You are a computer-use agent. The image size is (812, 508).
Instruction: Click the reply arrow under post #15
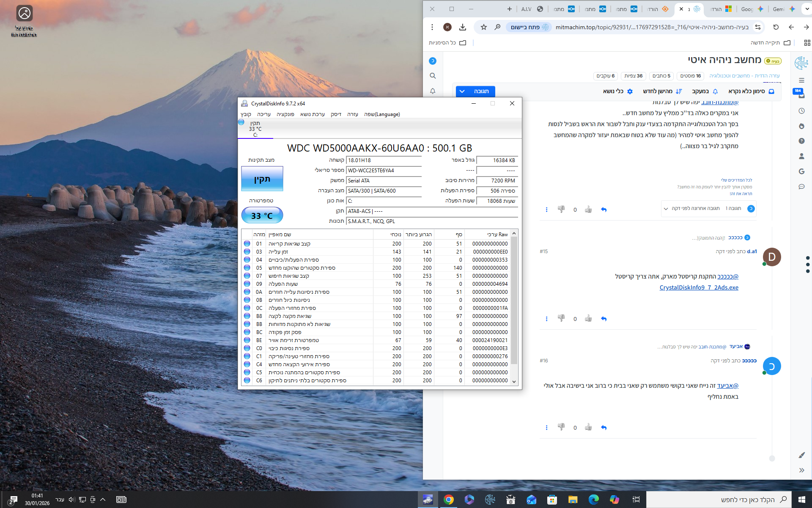tap(604, 319)
